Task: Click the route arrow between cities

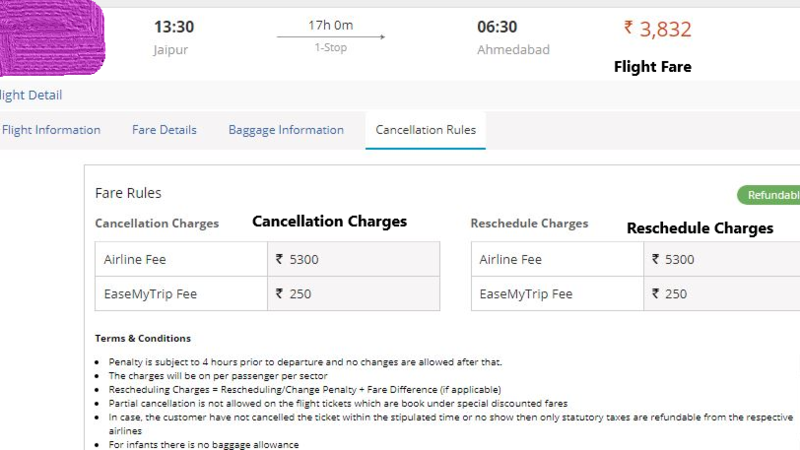Action: click(x=330, y=37)
